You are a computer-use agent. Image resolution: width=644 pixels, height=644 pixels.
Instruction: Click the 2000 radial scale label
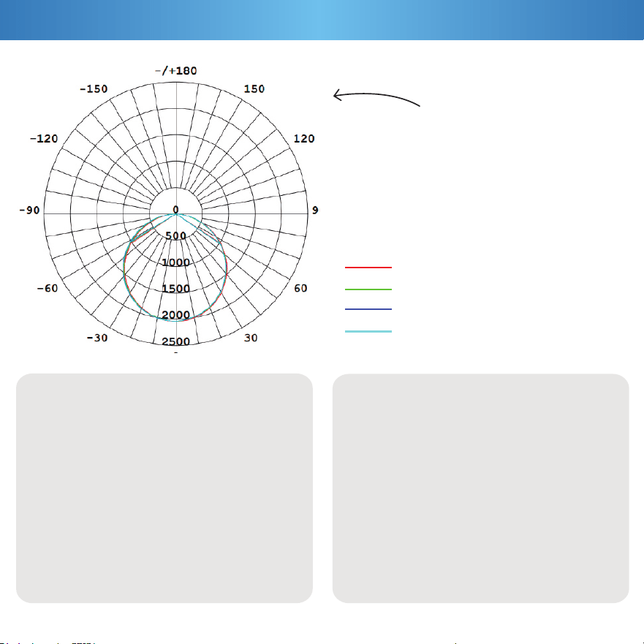click(x=175, y=315)
